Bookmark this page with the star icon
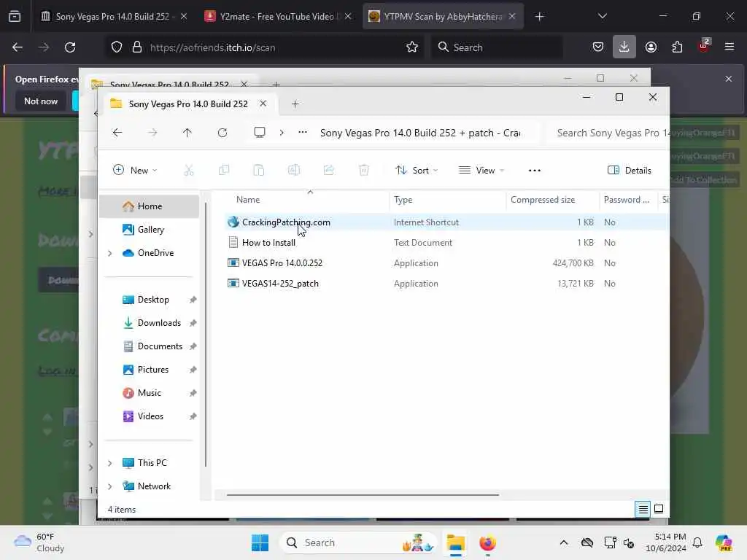 point(412,47)
